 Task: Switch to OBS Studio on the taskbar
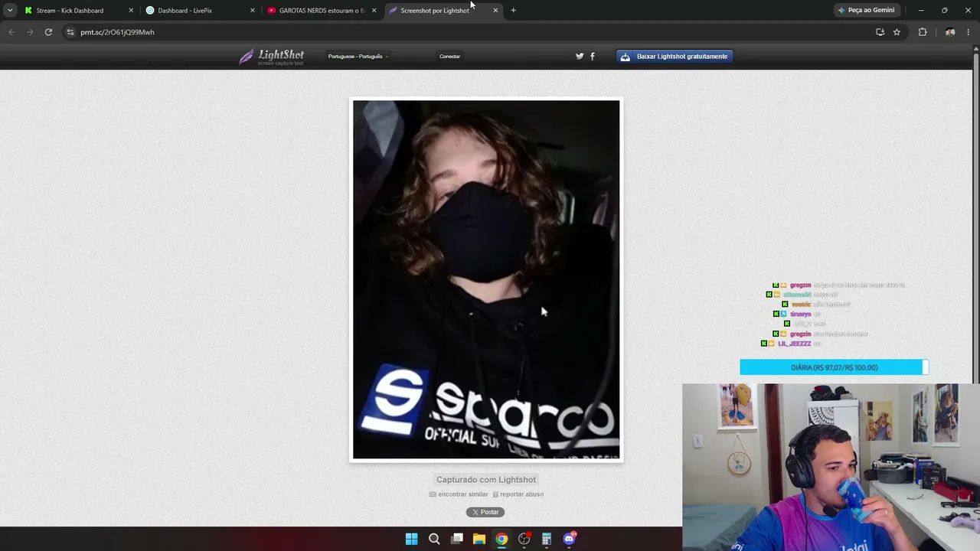coord(524,539)
